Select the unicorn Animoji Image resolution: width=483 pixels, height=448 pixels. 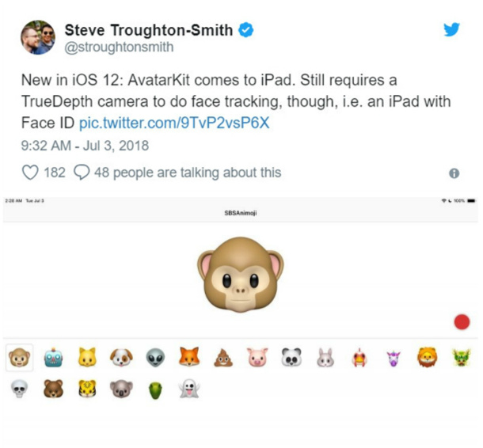(394, 359)
